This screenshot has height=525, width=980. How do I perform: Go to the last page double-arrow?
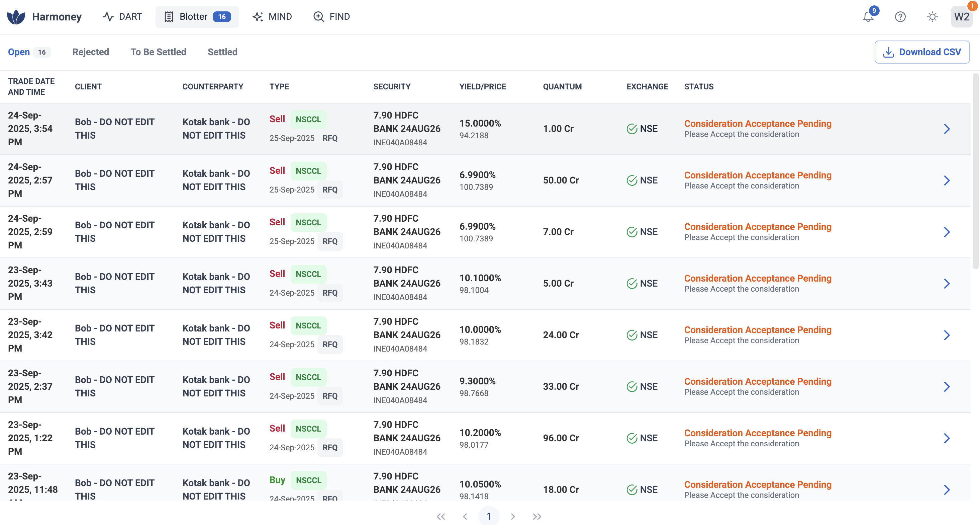(x=537, y=516)
